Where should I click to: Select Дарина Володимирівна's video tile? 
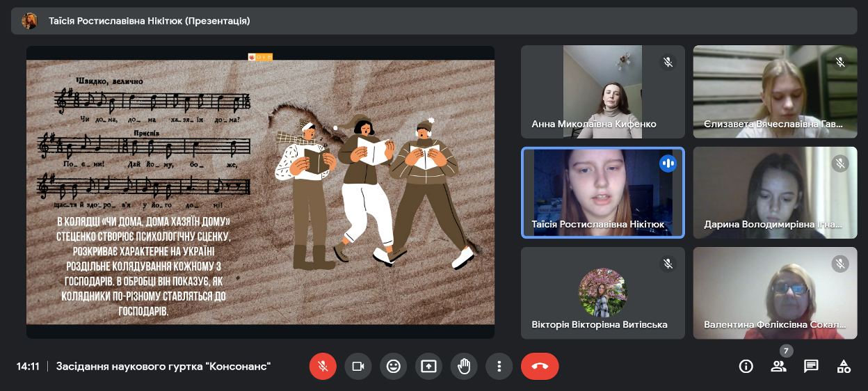click(x=775, y=193)
